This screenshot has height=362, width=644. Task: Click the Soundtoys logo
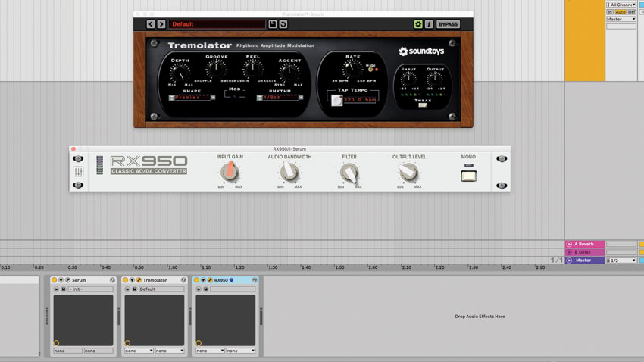(421, 51)
